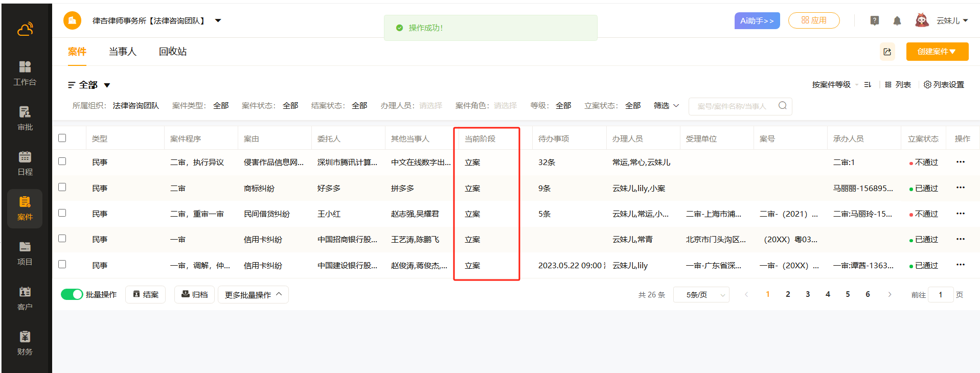The image size is (980, 373).
Task: Open the help question mark icon
Action: click(x=875, y=20)
